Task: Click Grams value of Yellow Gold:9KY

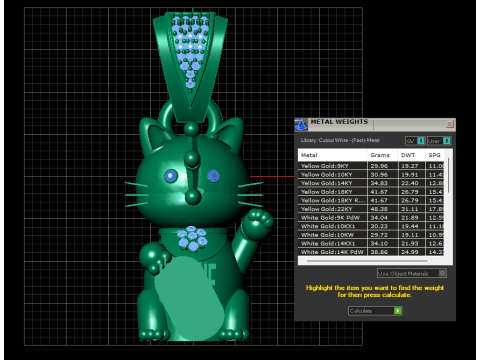Action: [x=379, y=166]
